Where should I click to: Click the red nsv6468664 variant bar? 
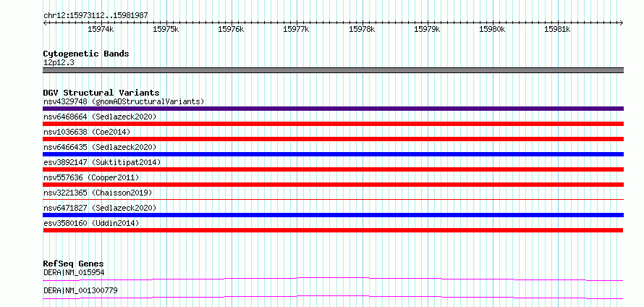(333, 124)
